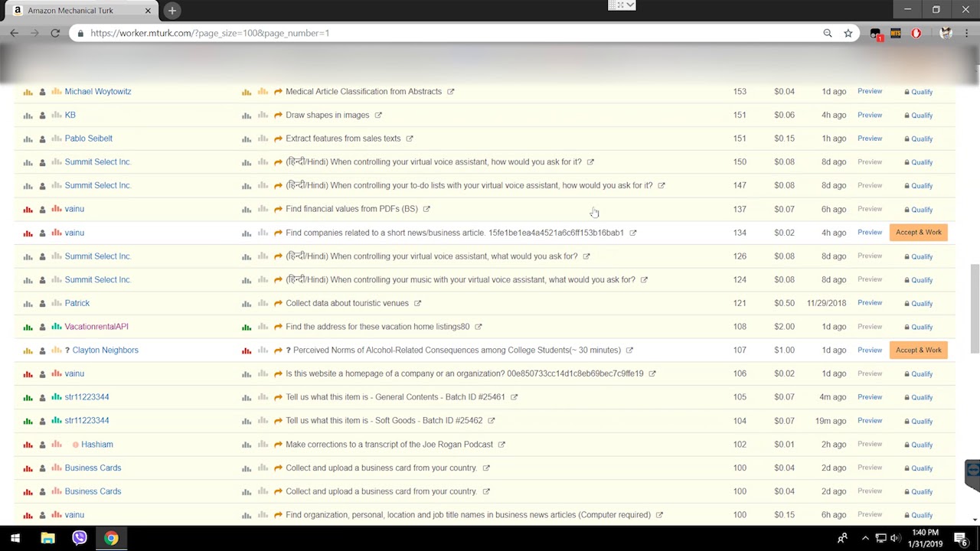This screenshot has height=551, width=980.
Task: Accept & Work on Clayton Heighbors alcohol study
Action: 919,350
